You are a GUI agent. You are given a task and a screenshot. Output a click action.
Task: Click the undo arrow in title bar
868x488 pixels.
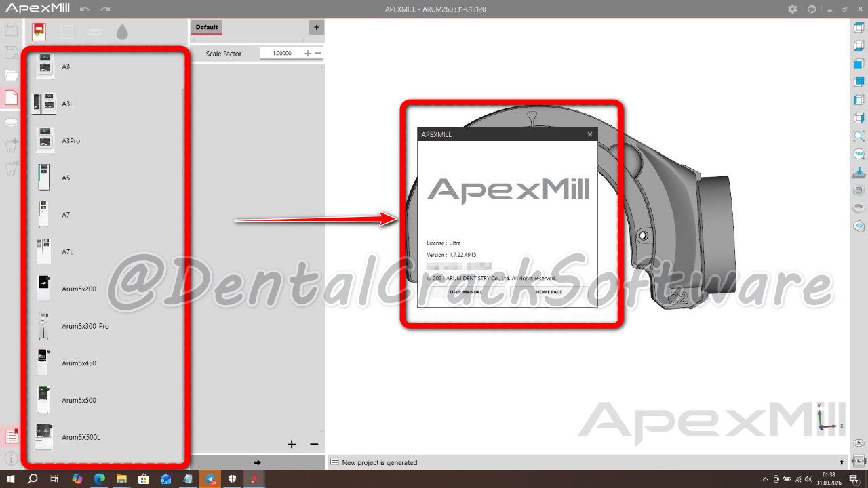click(84, 9)
